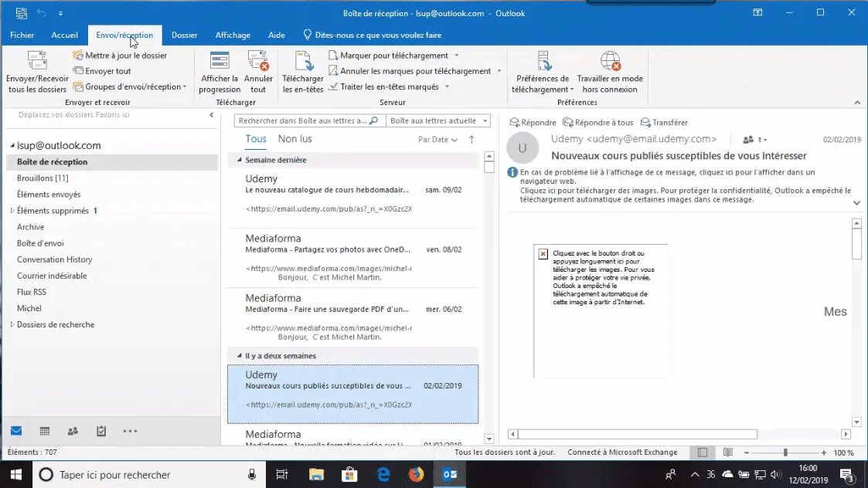Open Aide tab
Image resolution: width=868 pixels, height=488 pixels.
coord(276,35)
